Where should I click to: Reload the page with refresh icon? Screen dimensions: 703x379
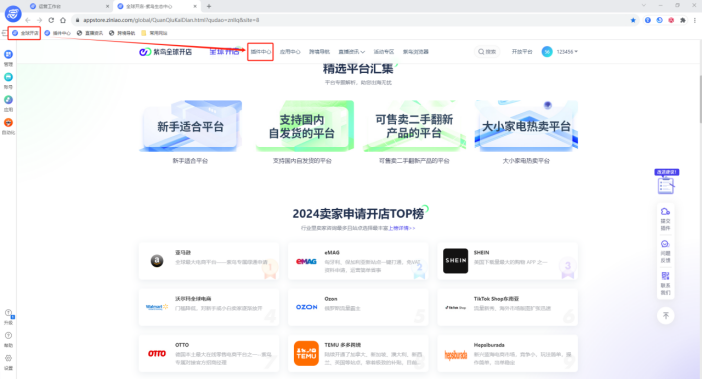(x=51, y=20)
